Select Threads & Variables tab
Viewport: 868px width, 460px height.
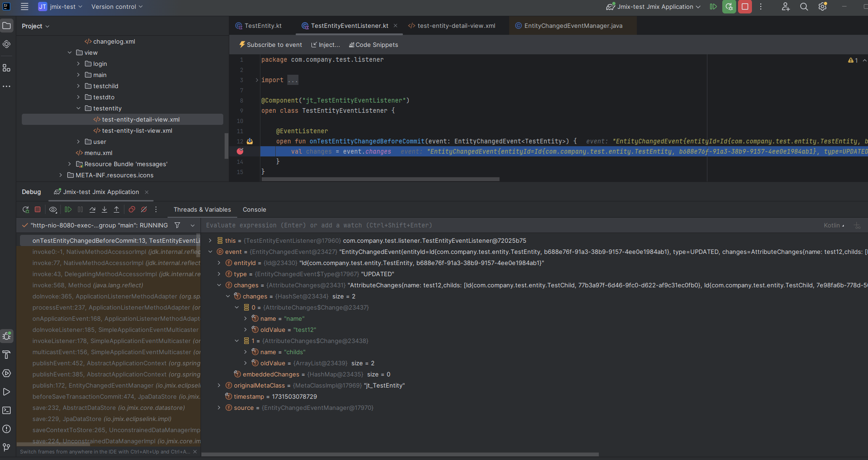[202, 209]
